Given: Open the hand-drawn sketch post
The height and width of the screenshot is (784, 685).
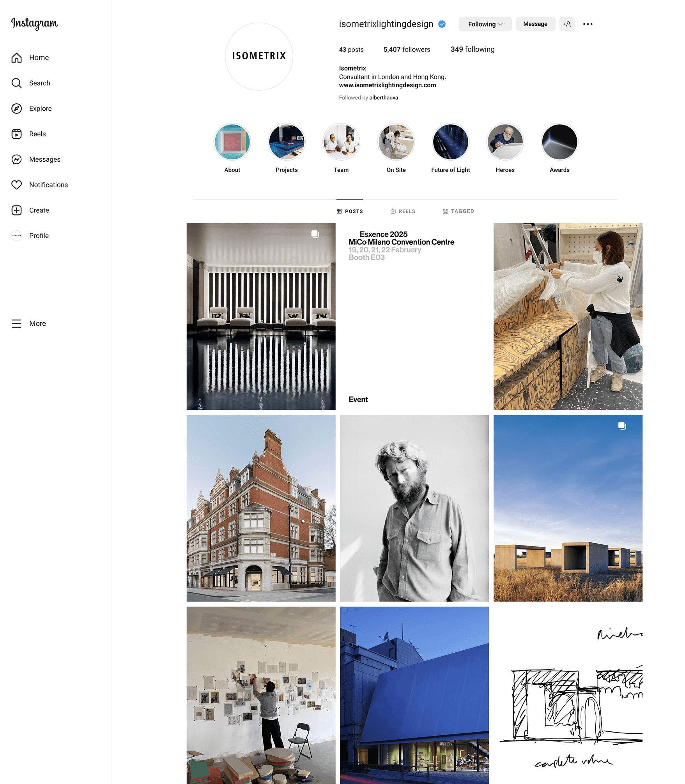Looking at the screenshot, I should tap(568, 695).
